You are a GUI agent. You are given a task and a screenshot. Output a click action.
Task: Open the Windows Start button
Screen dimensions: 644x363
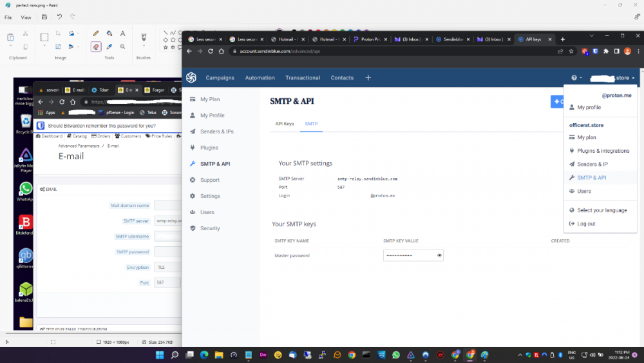pyautogui.click(x=159, y=355)
